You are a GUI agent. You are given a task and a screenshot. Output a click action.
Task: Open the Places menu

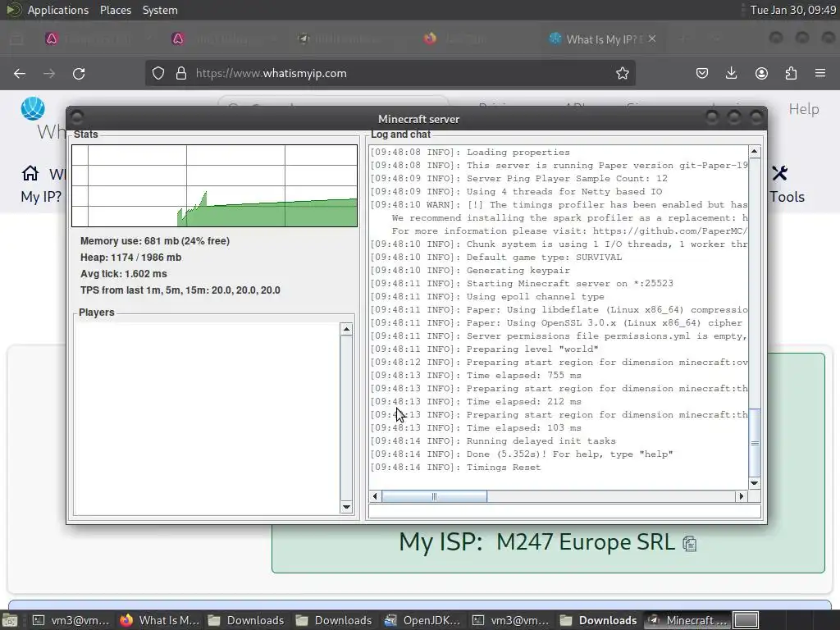[115, 10]
